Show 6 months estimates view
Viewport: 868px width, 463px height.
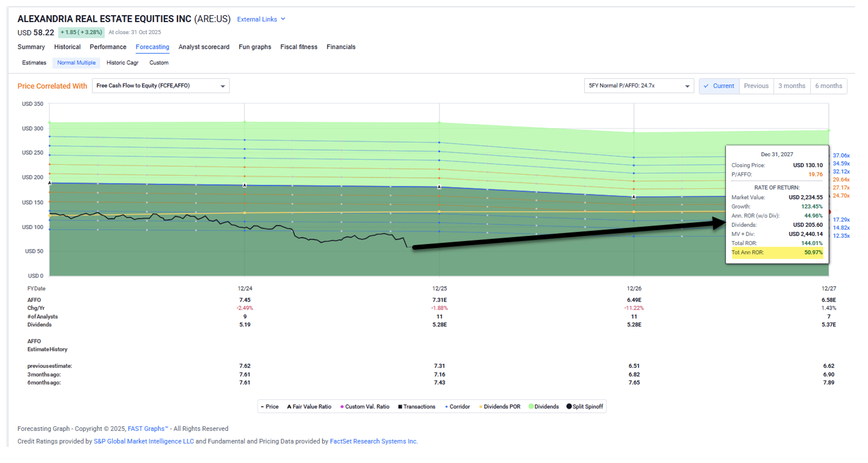pyautogui.click(x=828, y=86)
